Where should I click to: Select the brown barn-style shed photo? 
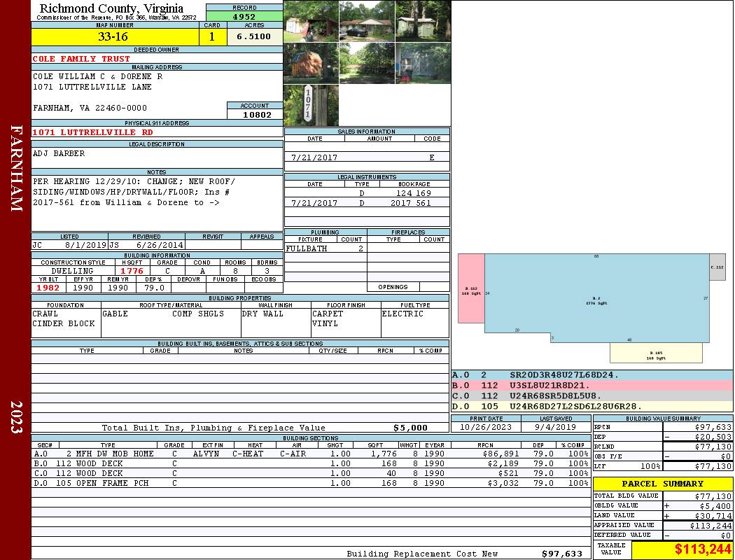click(x=311, y=64)
